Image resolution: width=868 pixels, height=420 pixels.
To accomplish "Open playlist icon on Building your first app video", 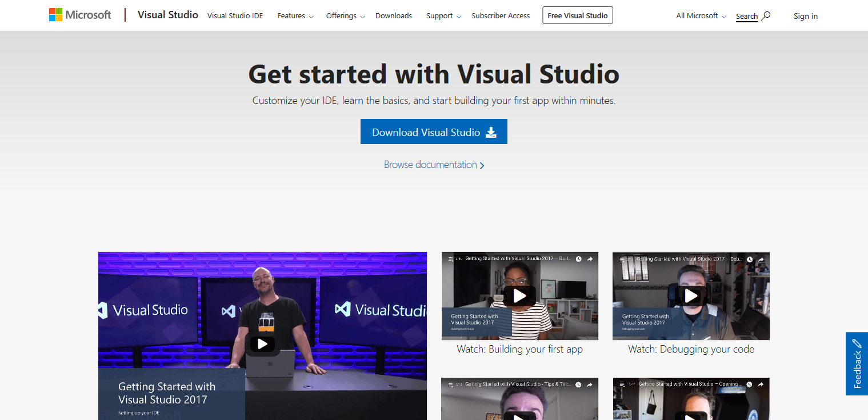I will pos(450,259).
